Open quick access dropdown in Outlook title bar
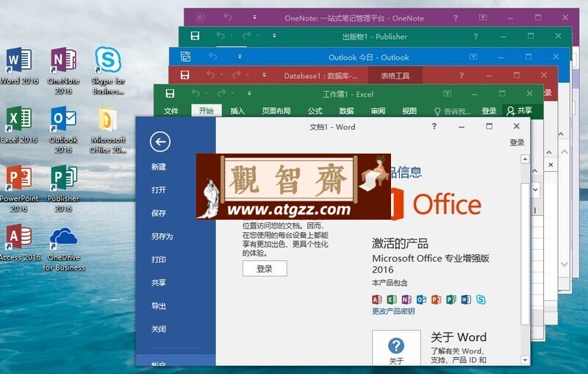The height and width of the screenshot is (374, 588). click(x=240, y=57)
